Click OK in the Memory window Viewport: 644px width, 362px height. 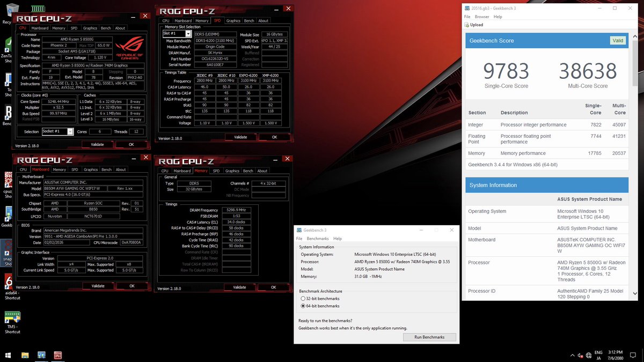[273, 287]
